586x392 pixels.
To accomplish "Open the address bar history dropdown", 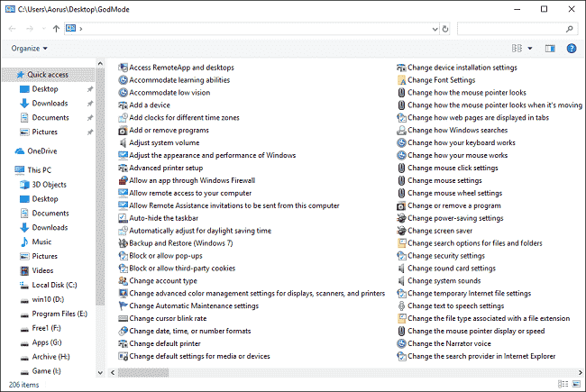I will pyautogui.click(x=434, y=29).
